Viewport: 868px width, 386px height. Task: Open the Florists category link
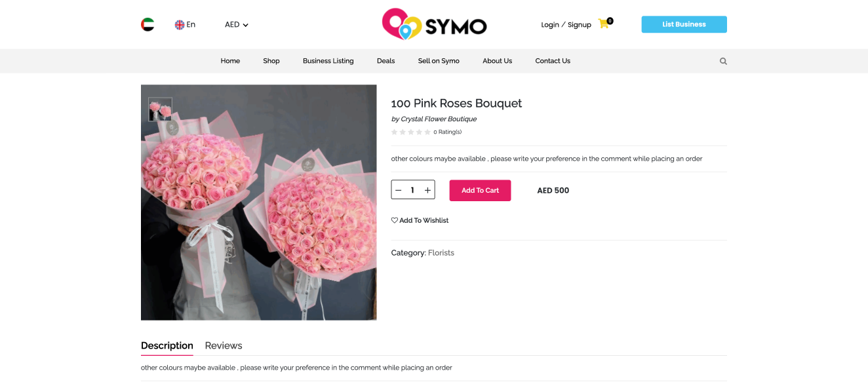(x=441, y=253)
